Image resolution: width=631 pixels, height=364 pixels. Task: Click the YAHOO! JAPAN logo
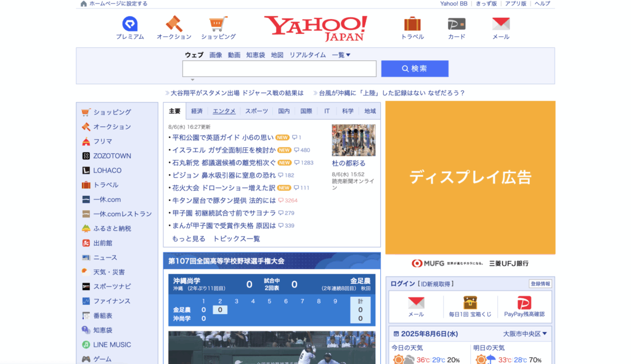pyautogui.click(x=315, y=28)
